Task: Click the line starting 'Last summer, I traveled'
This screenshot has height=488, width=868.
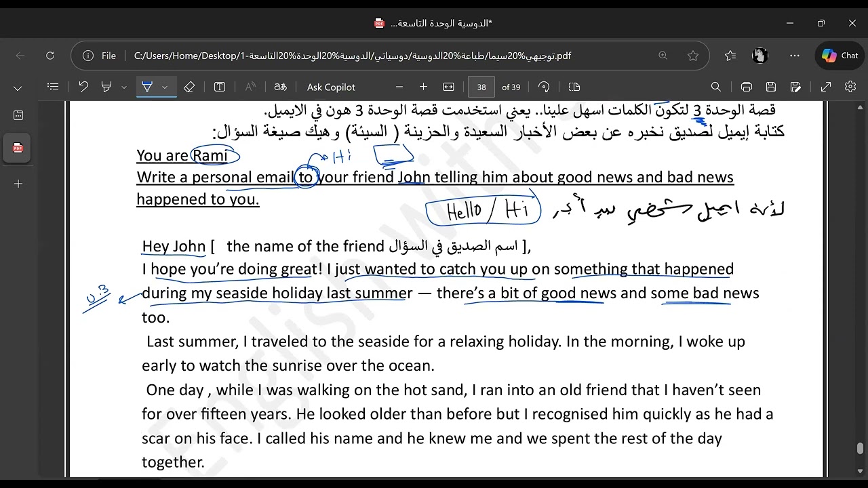Action: click(446, 342)
